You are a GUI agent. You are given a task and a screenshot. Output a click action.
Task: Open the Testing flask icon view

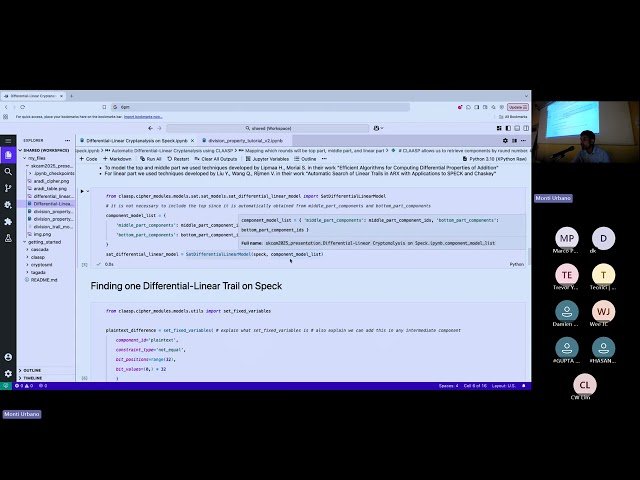(8, 238)
